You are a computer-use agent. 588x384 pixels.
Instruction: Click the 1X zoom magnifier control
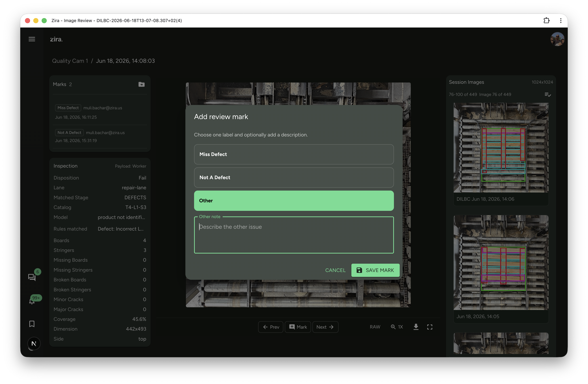397,327
